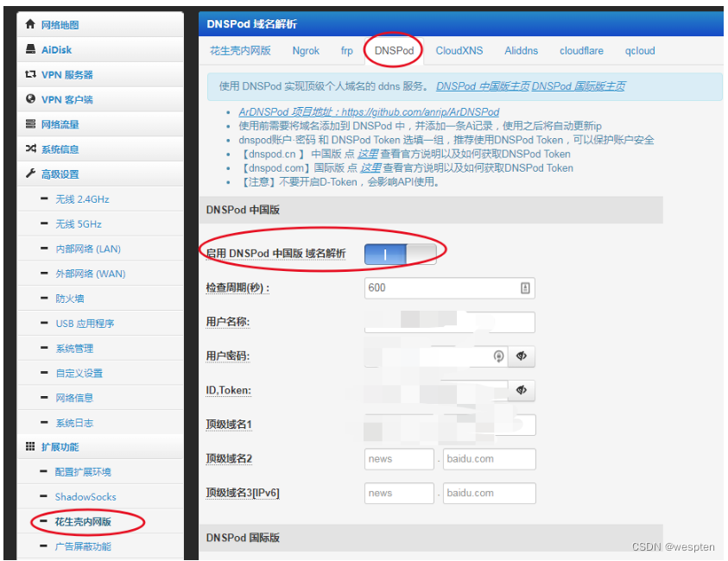Click the ID,Token input field

point(436,390)
